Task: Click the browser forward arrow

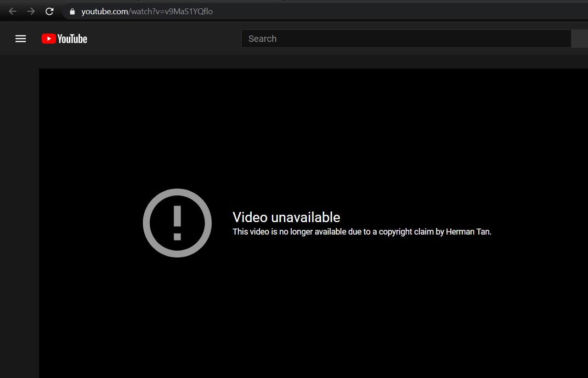Action: [x=31, y=11]
